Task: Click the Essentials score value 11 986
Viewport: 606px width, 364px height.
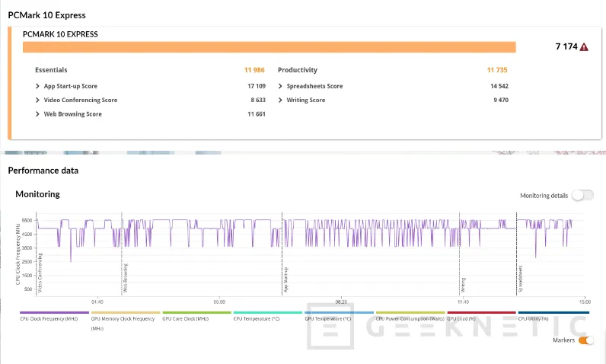Action: point(254,70)
